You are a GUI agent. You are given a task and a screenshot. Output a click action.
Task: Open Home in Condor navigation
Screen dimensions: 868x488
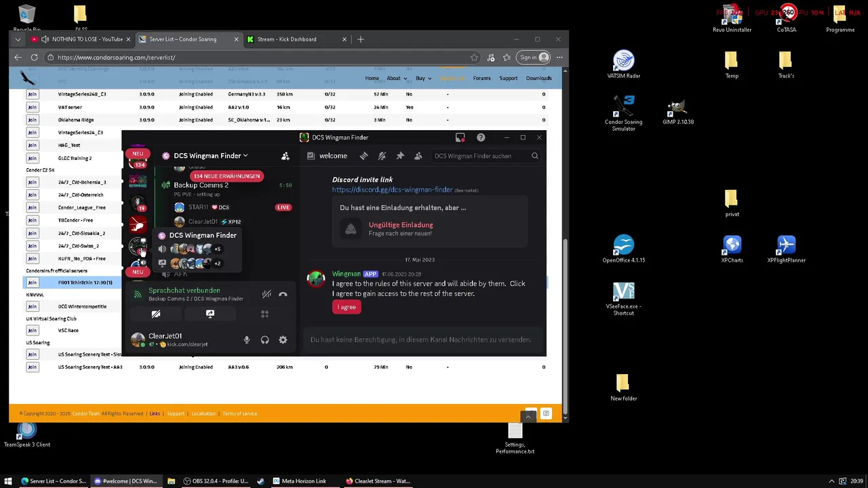coord(372,78)
